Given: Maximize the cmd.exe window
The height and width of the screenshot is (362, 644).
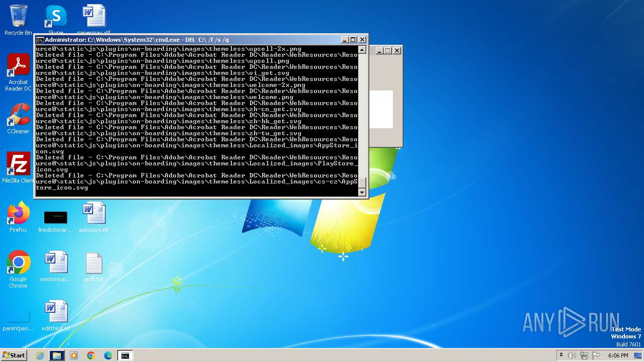Looking at the screenshot, I should coord(353,40).
